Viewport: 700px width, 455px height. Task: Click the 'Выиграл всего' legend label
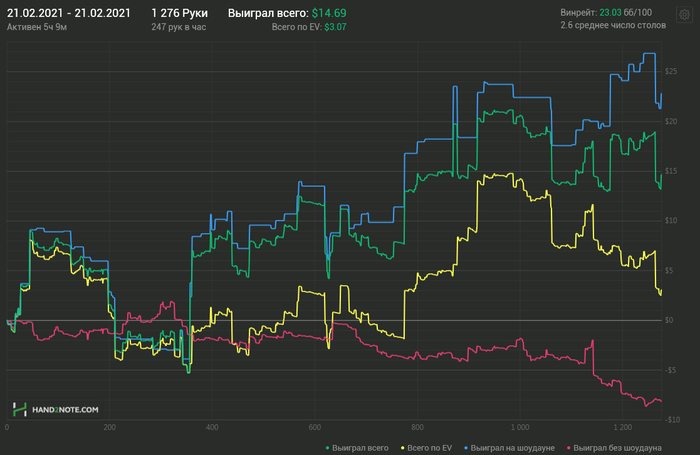360,448
